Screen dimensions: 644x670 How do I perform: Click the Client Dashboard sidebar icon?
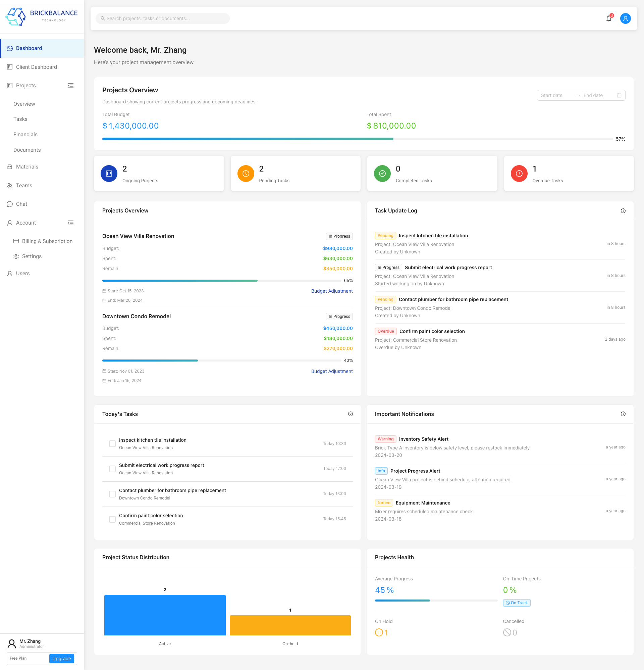coord(10,67)
